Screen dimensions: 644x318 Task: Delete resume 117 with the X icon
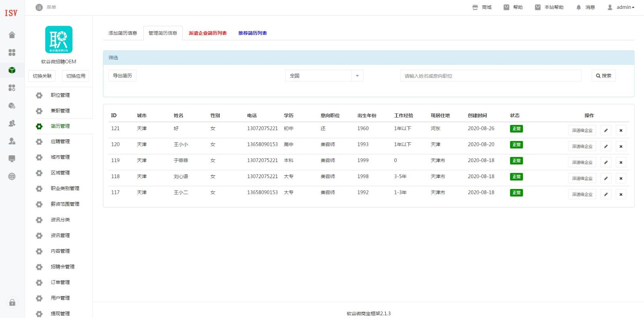(621, 194)
